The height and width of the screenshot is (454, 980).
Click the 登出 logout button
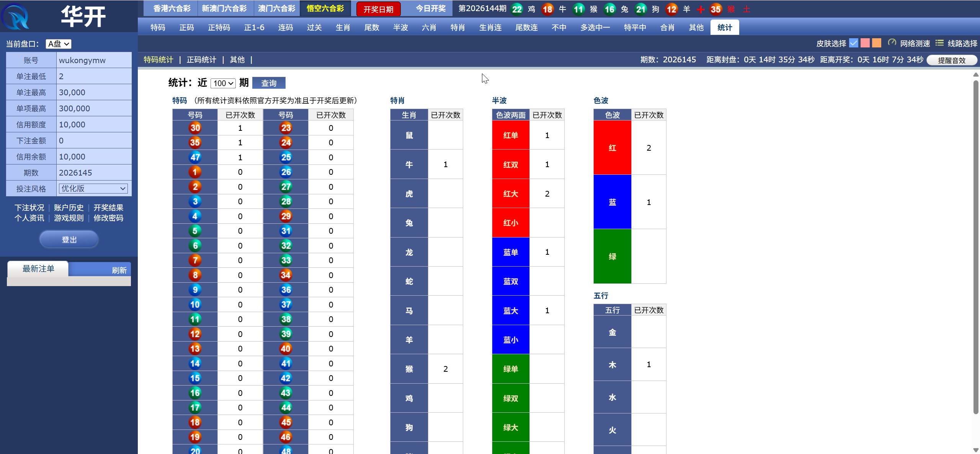pos(69,239)
